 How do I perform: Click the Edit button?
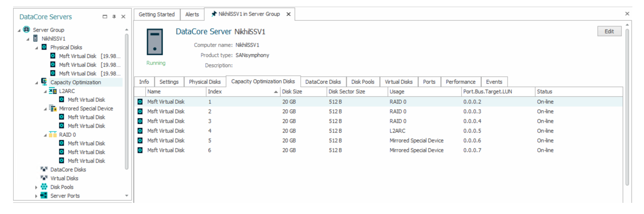tap(609, 31)
